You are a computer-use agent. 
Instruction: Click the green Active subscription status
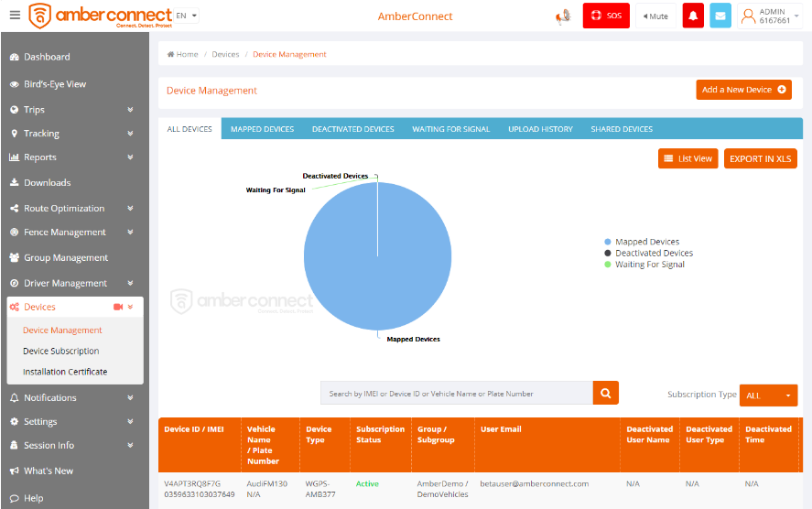367,483
